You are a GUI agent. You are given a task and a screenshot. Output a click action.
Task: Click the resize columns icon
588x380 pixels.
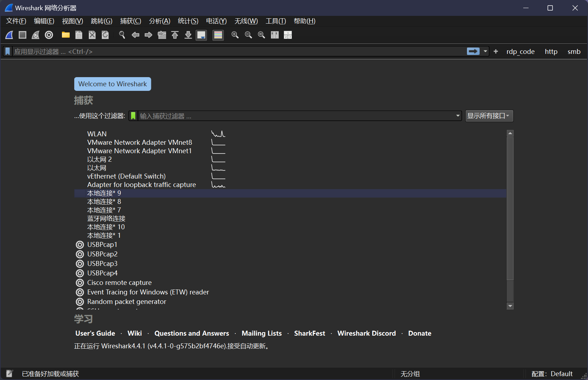pyautogui.click(x=275, y=35)
